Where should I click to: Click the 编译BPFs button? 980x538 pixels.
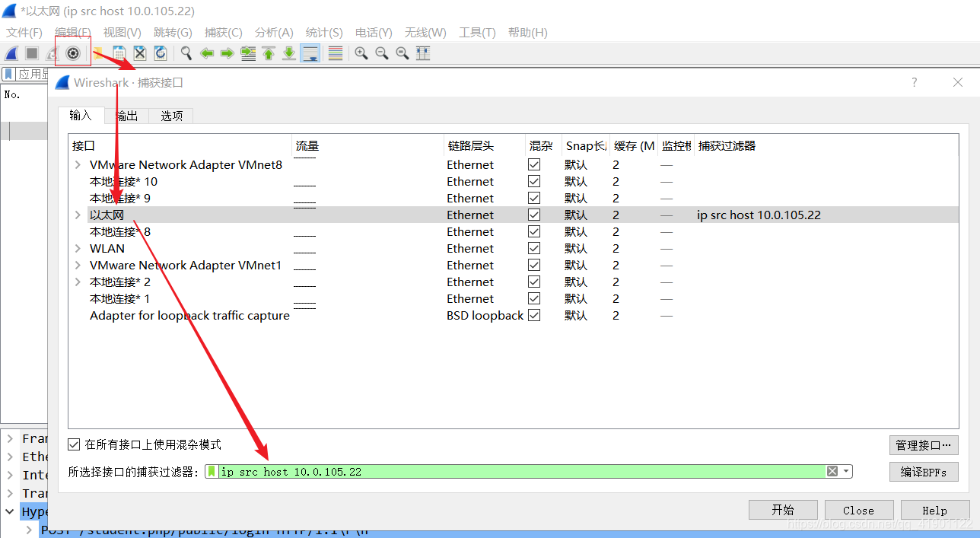pos(924,472)
